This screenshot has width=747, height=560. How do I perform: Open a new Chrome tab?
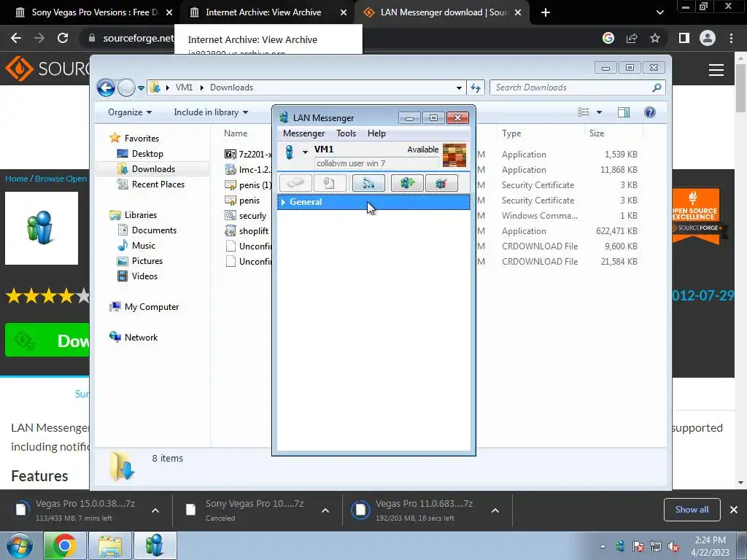coord(546,12)
